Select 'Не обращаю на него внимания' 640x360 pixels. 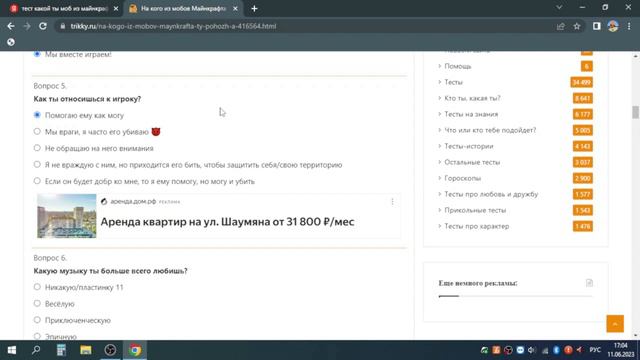pyautogui.click(x=37, y=148)
